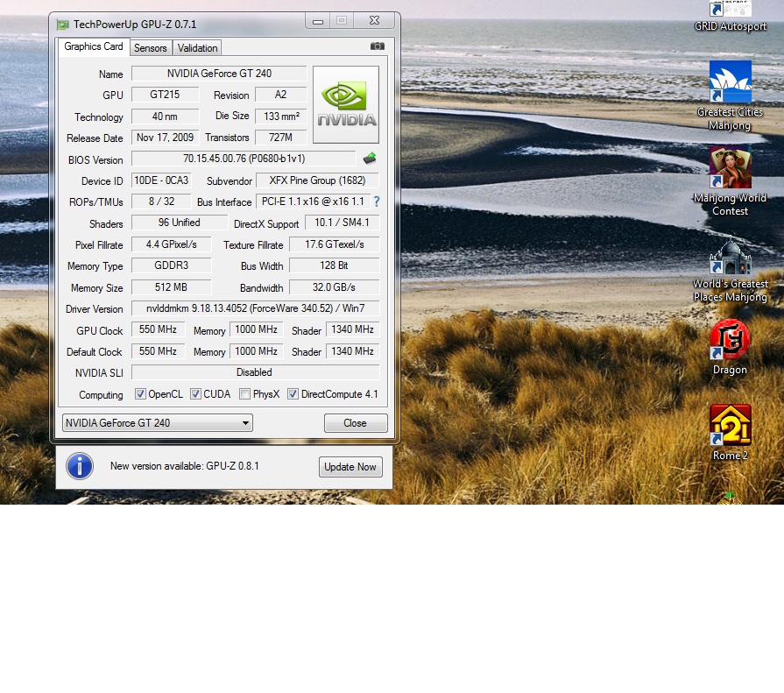Open Greatest Cities Mahjong shortcut
The image size is (784, 693).
(730, 83)
